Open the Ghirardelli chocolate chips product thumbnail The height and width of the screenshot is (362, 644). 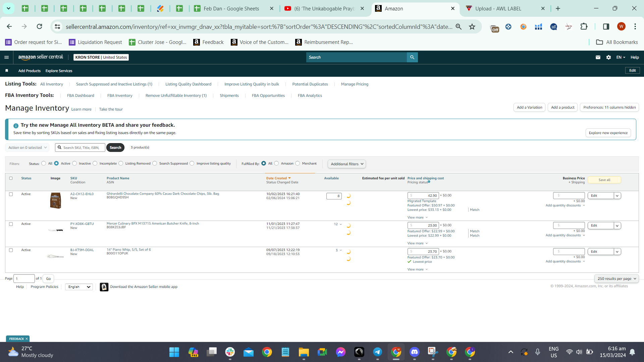click(x=56, y=201)
